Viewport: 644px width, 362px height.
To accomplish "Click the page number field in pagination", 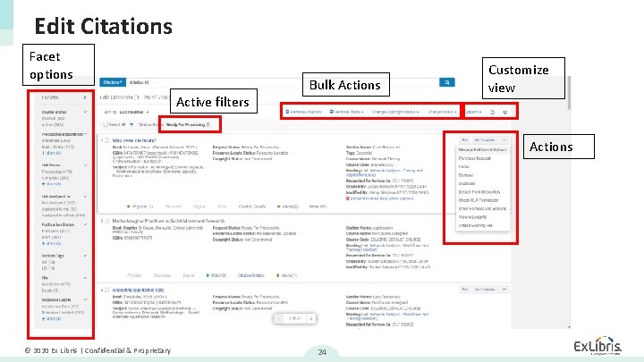I will click(x=295, y=318).
